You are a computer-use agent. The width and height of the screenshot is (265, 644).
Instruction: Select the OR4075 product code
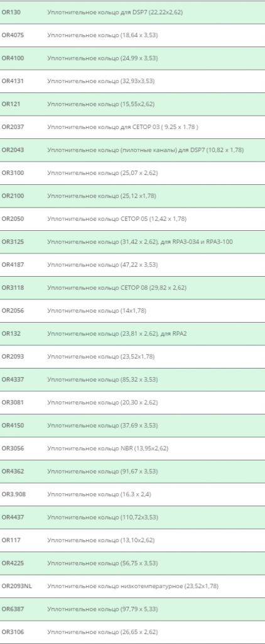coord(13,35)
